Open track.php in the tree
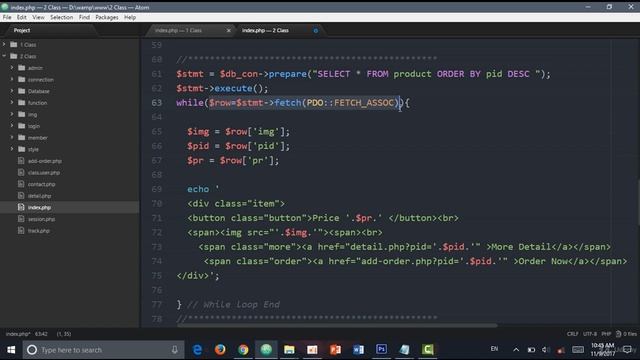Screen dimensions: 640x360 39,231
